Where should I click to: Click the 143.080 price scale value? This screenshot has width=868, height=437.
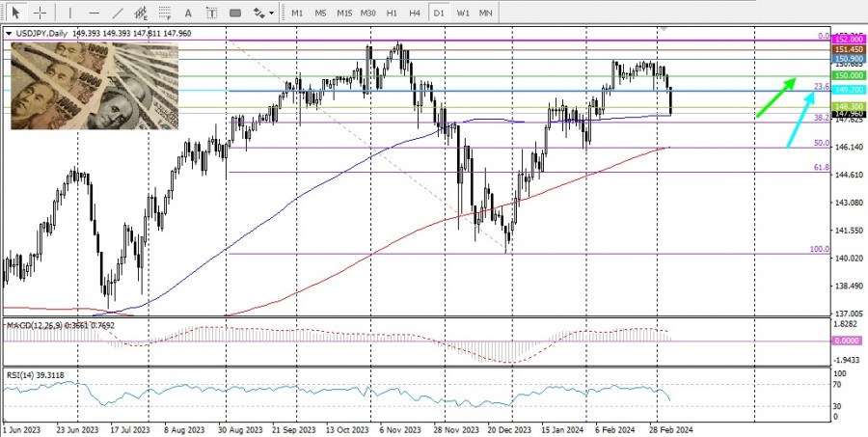pos(848,203)
